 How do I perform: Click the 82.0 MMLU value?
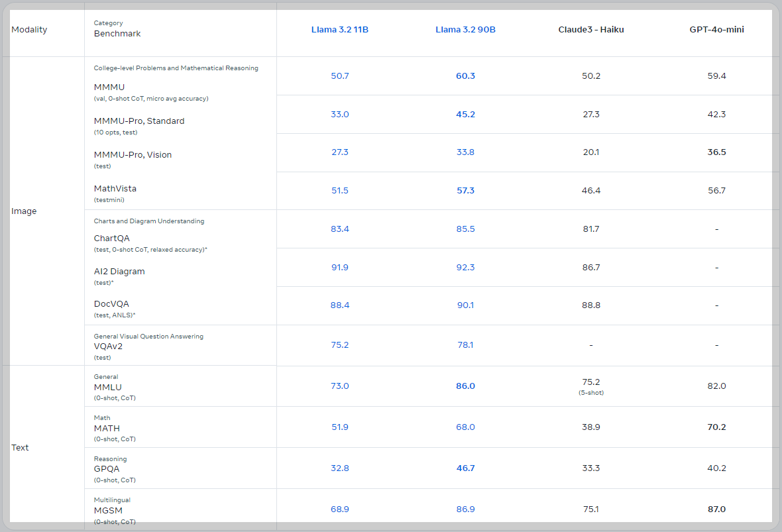tap(716, 386)
